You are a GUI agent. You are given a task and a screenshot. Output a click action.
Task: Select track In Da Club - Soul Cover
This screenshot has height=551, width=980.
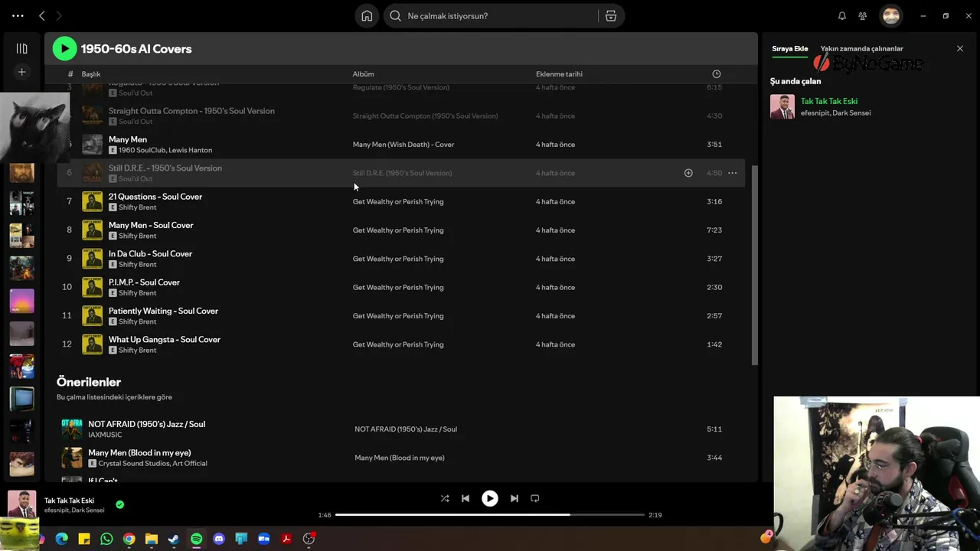tap(150, 254)
